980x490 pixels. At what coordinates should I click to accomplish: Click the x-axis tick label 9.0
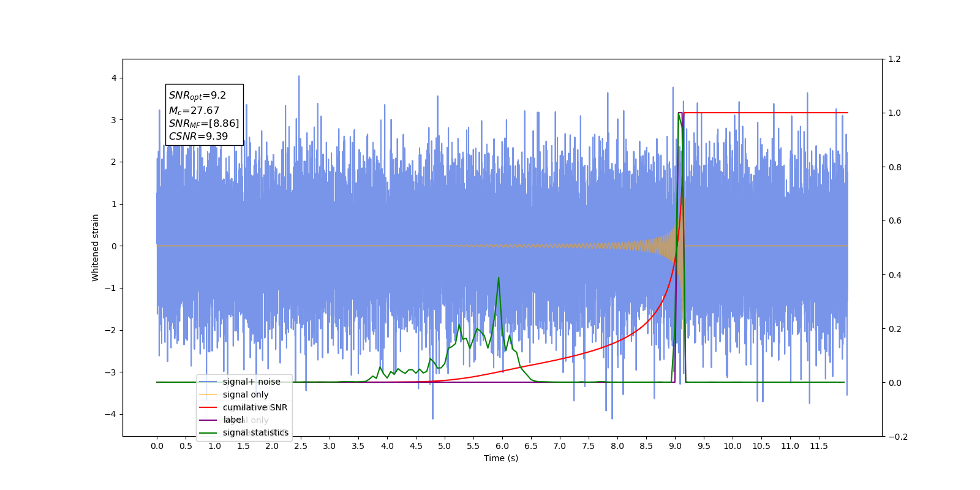click(675, 446)
